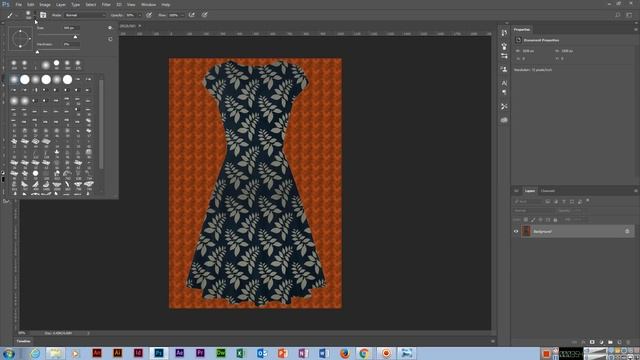
Task: Open the brush picker gear settings menu
Action: [110, 28]
